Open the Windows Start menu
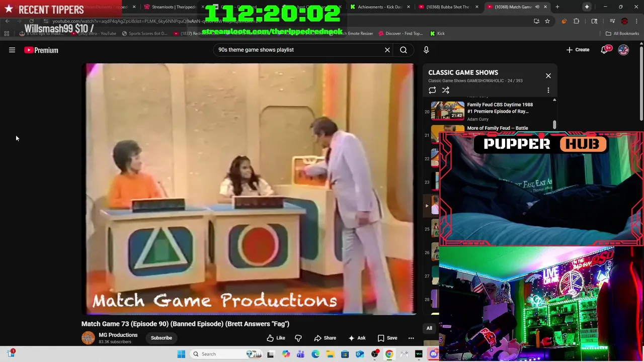Screen dimensions: 644x362 click(x=181, y=354)
